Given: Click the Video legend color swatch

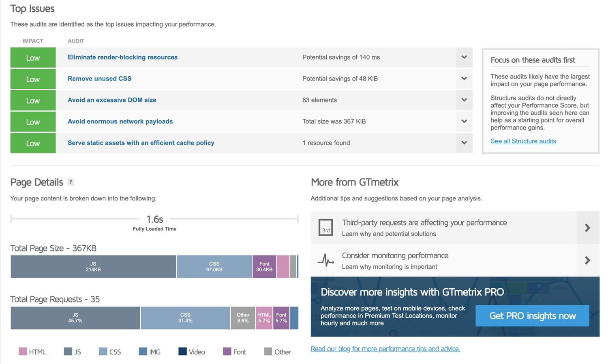Looking at the screenshot, I should (x=182, y=351).
